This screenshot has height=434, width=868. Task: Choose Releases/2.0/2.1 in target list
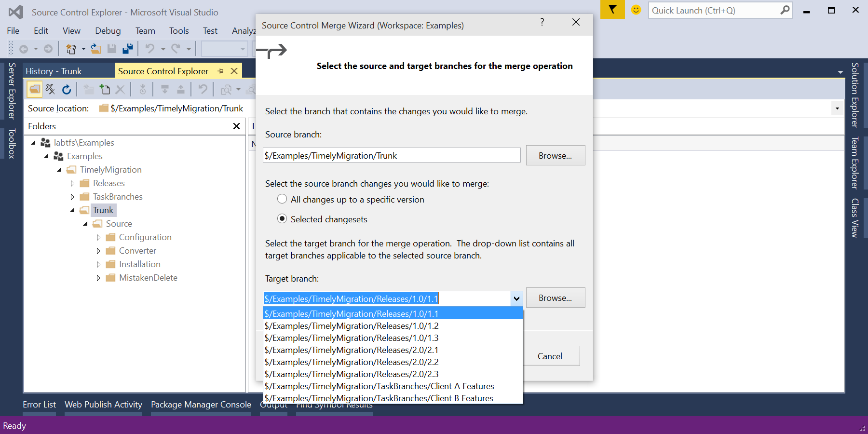[393, 350]
